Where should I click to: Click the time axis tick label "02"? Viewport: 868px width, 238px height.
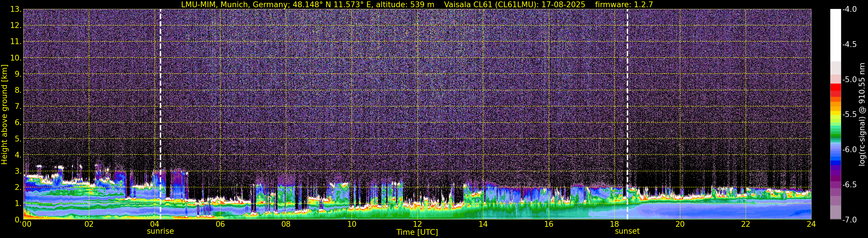[x=89, y=224]
